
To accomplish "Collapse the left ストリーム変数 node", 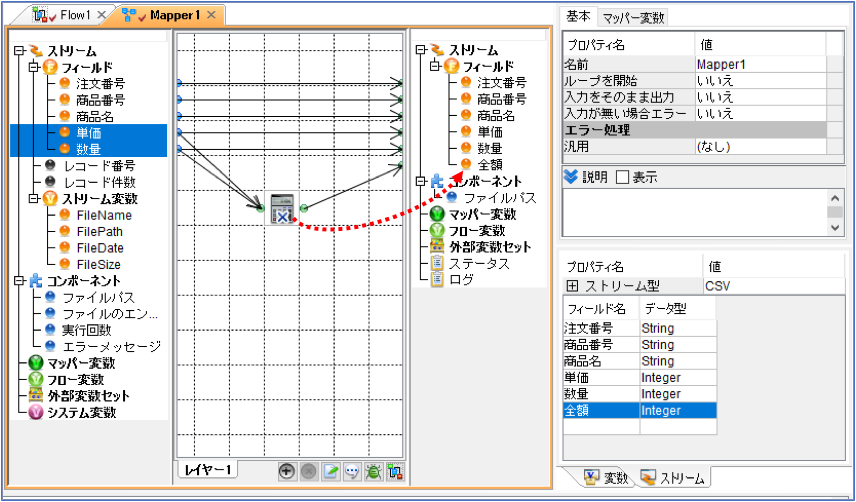I will (x=35, y=198).
